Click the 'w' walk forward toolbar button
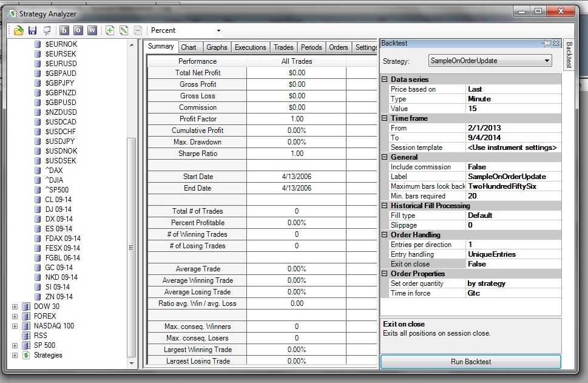588x383 pixels. click(92, 30)
